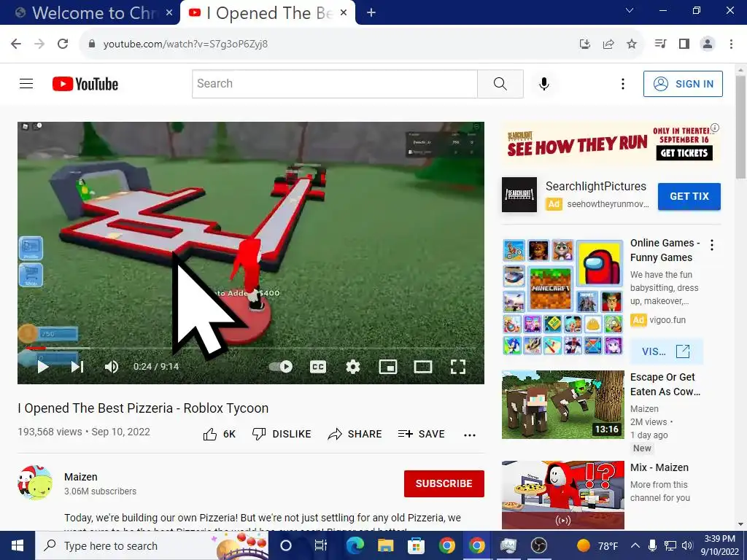Skip to next video
Screen dimensions: 747x560
[77, 367]
